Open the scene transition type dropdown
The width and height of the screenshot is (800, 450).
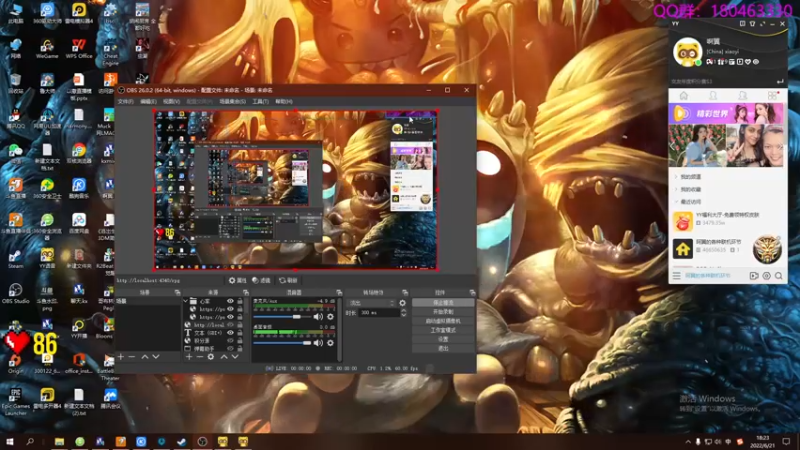pyautogui.click(x=371, y=303)
